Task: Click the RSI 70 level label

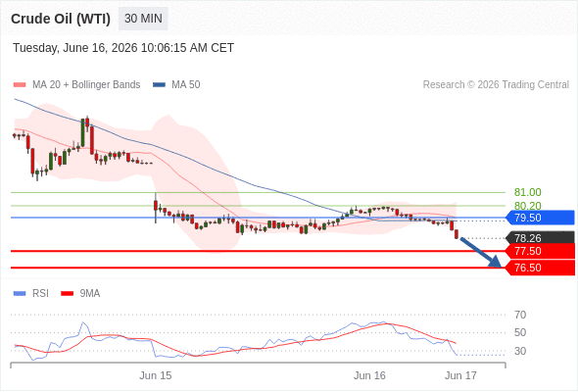Action: [x=520, y=315]
